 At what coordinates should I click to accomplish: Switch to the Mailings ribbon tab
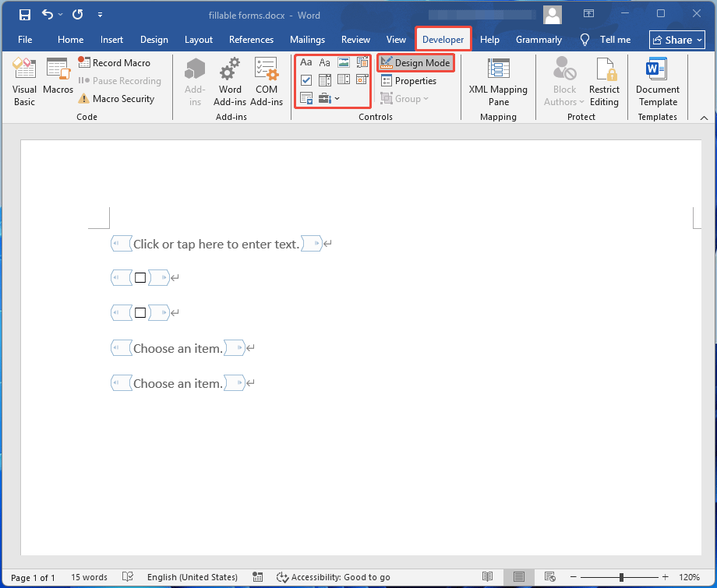[x=307, y=39]
